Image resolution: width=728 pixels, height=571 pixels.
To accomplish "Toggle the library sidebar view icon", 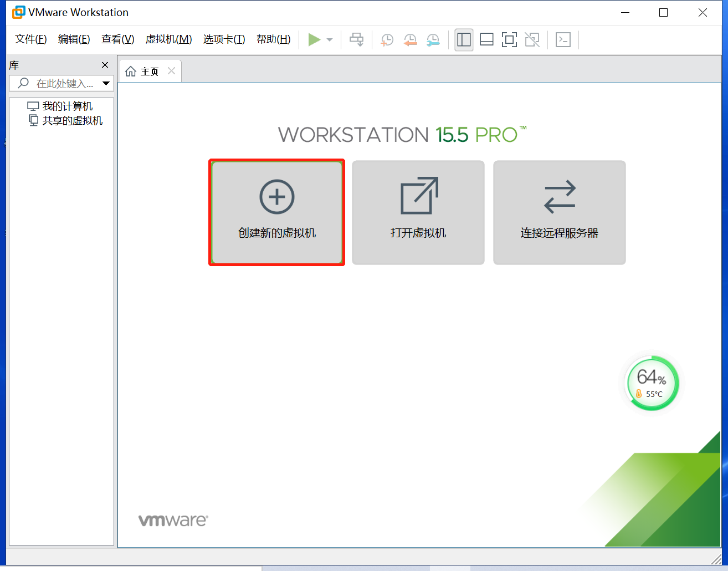I will (x=464, y=40).
